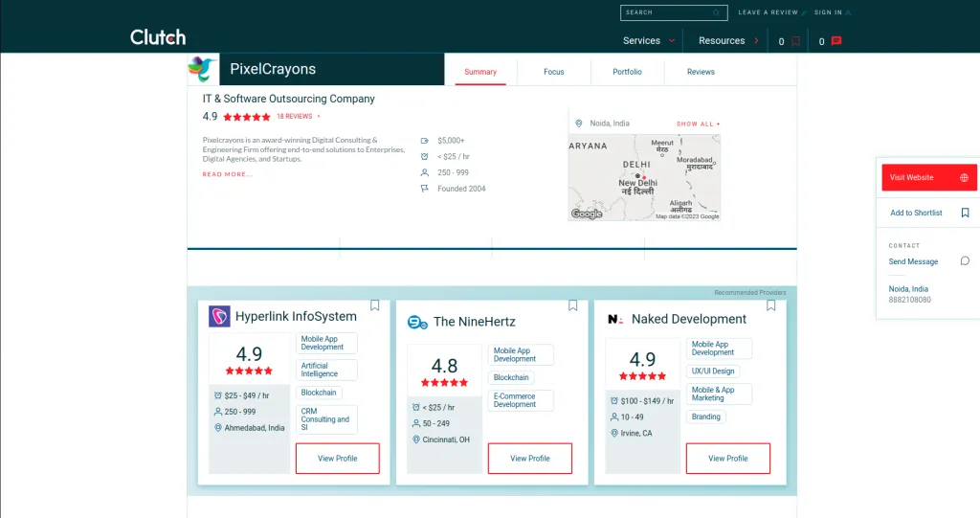Click the employees icon beside 250 - 999 in summary
Screen dimensions: 980x518
pyautogui.click(x=424, y=172)
